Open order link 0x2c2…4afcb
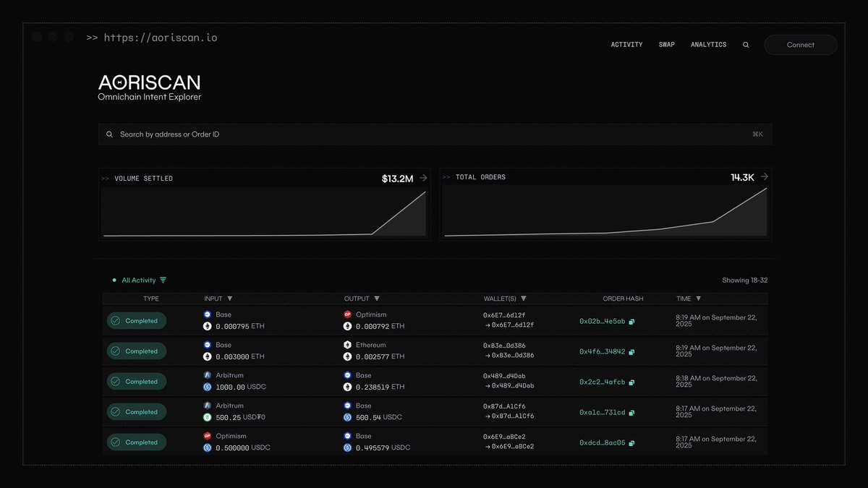The height and width of the screenshot is (488, 868). (603, 382)
